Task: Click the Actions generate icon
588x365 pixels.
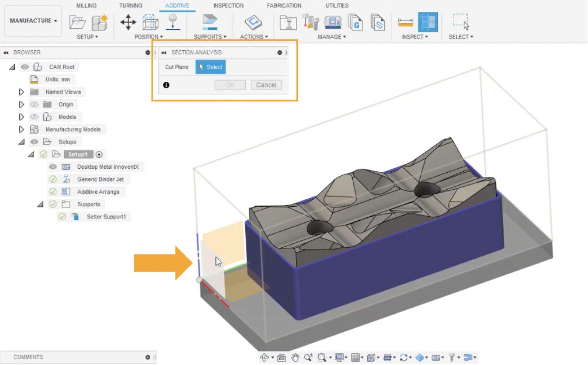Action: tap(253, 22)
